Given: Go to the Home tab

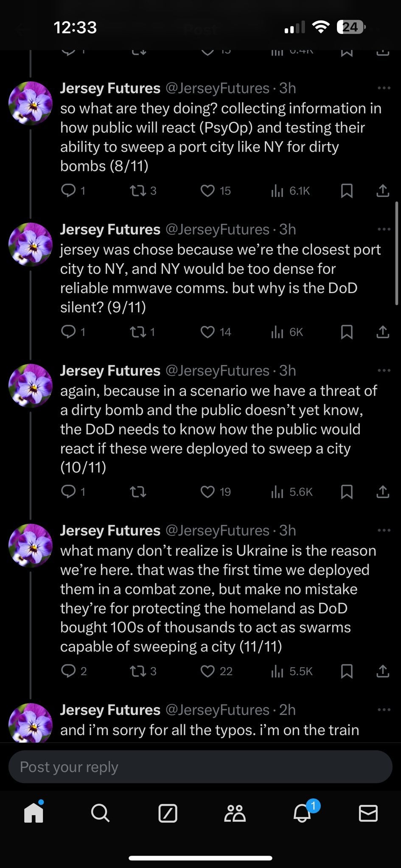Looking at the screenshot, I should coord(34,813).
